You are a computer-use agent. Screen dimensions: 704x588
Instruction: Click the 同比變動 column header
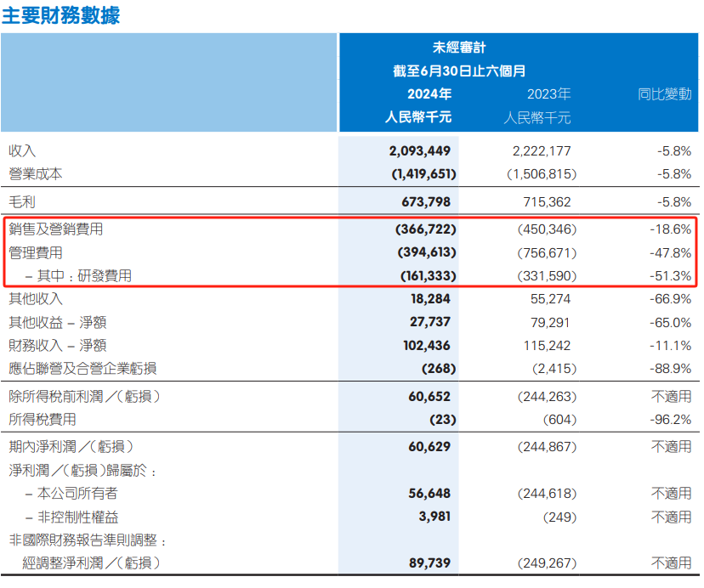point(665,94)
